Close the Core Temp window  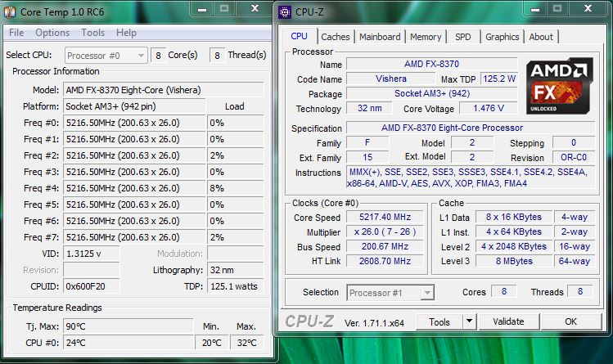pos(255,9)
